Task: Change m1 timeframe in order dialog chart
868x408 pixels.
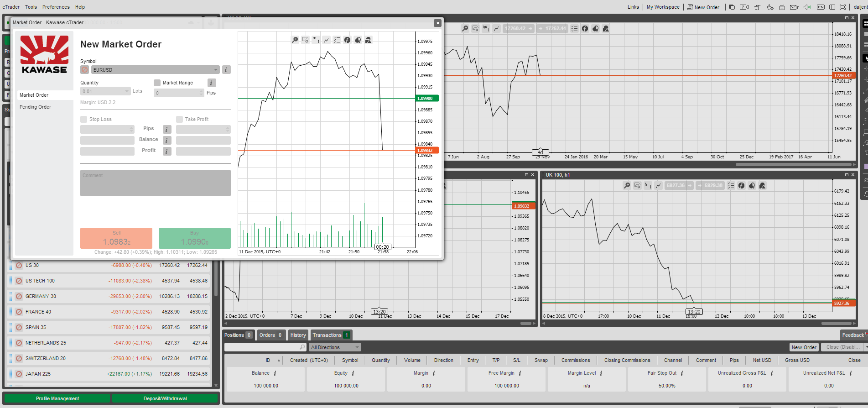Action: [x=316, y=40]
